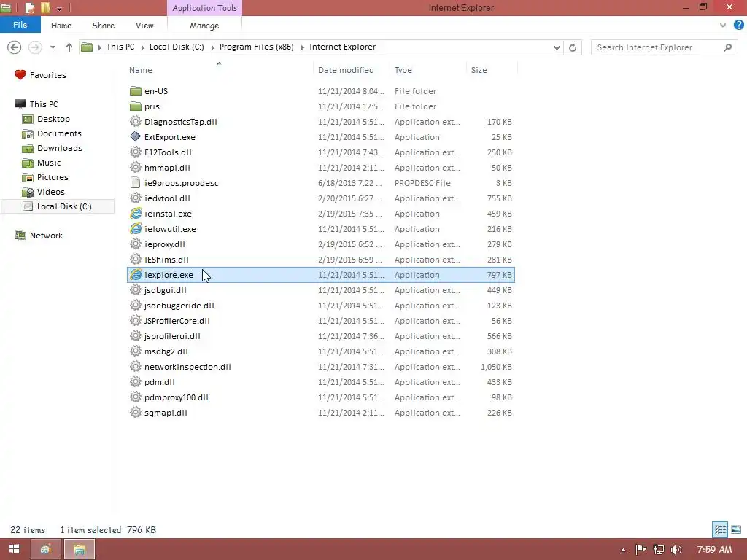Select the DiagnosticsTap.dll file icon
Image resolution: width=747 pixels, height=560 pixels.
[136, 122]
